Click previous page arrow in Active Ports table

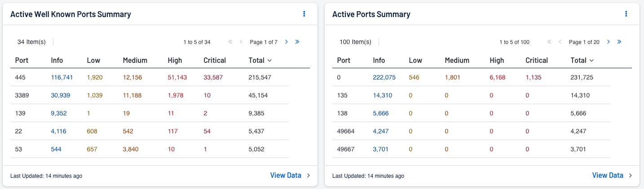pos(560,42)
